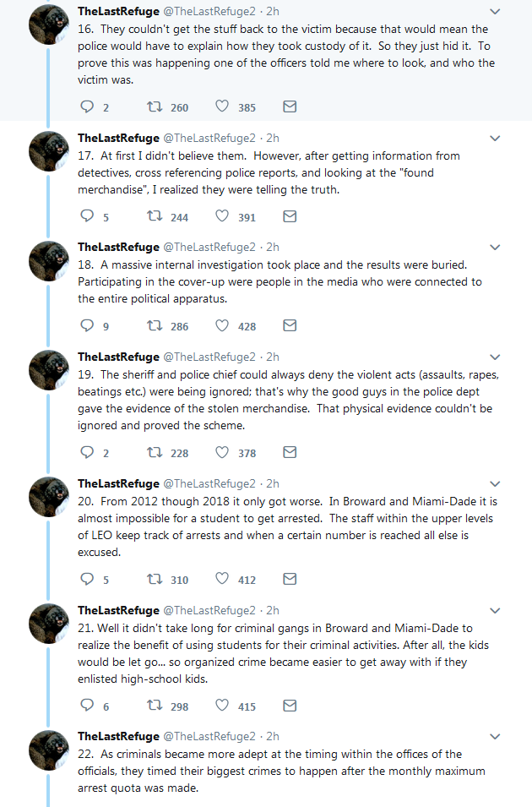532x807 pixels.
Task: Retweet tweet 21 about criminal gangs
Action: click(155, 706)
